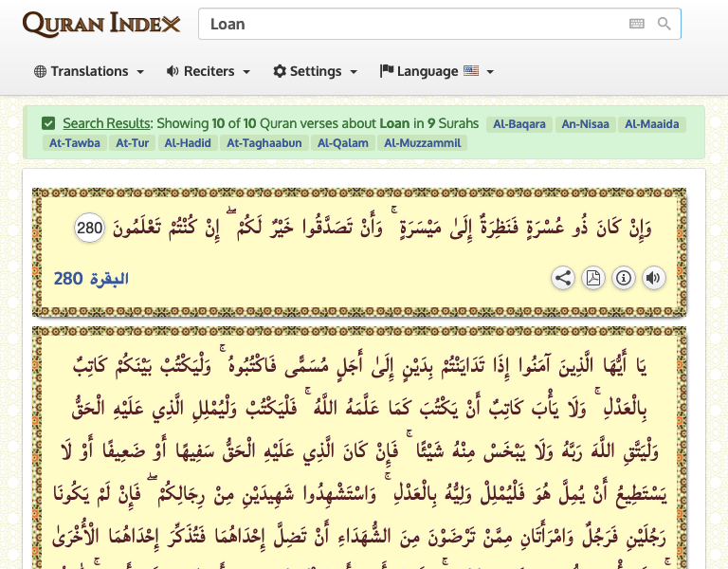Click the Quran Index logo

[x=101, y=24]
